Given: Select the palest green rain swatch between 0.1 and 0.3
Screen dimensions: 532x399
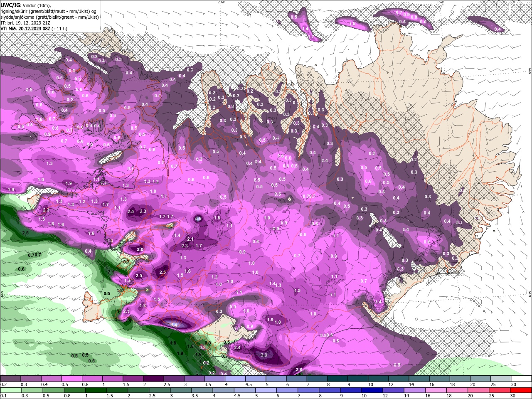Looking at the screenshot, I should 10,390.
